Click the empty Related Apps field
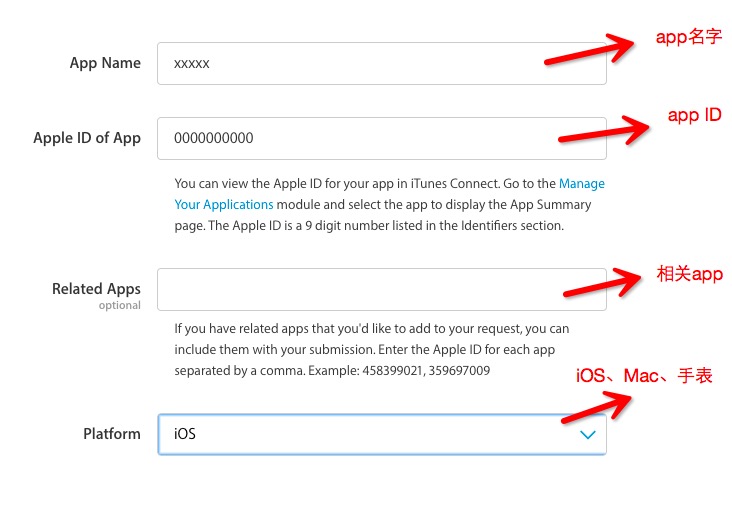This screenshot has width=732, height=508. pos(382,289)
